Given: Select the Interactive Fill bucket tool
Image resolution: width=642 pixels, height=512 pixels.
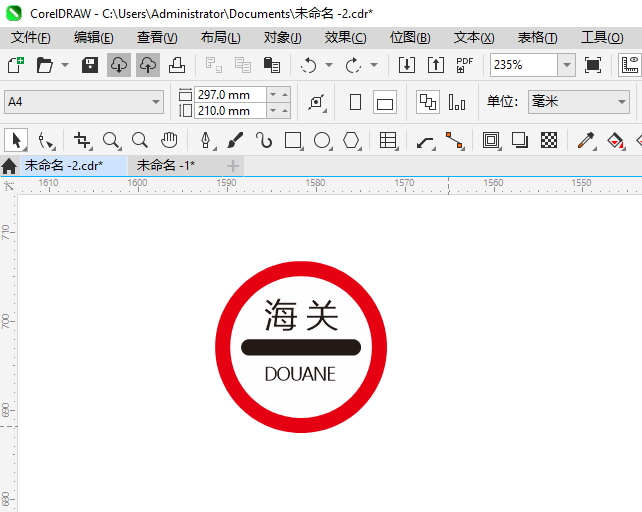Looking at the screenshot, I should (615, 140).
